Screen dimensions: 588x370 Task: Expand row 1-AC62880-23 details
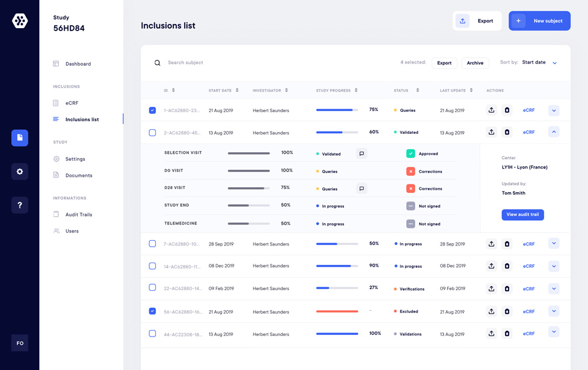click(x=554, y=110)
